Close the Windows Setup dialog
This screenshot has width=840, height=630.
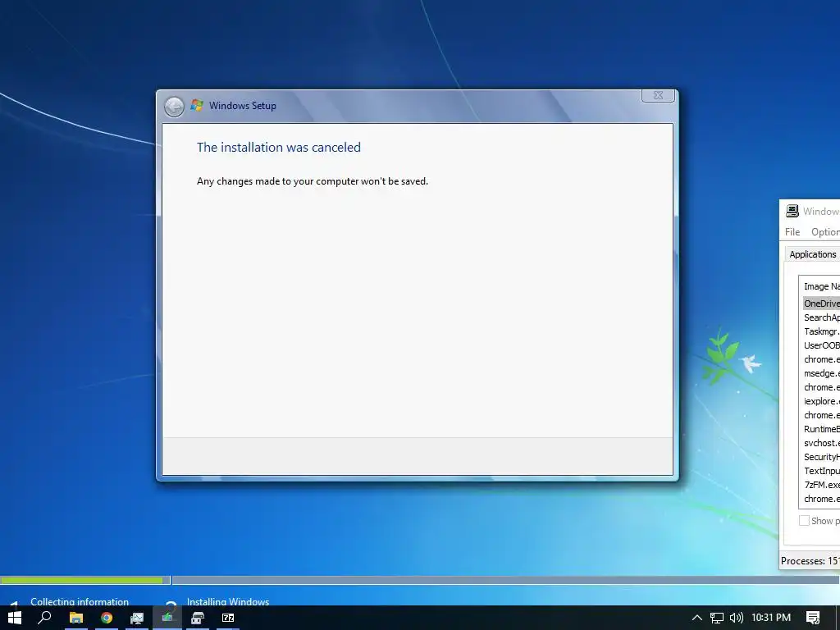click(x=659, y=95)
